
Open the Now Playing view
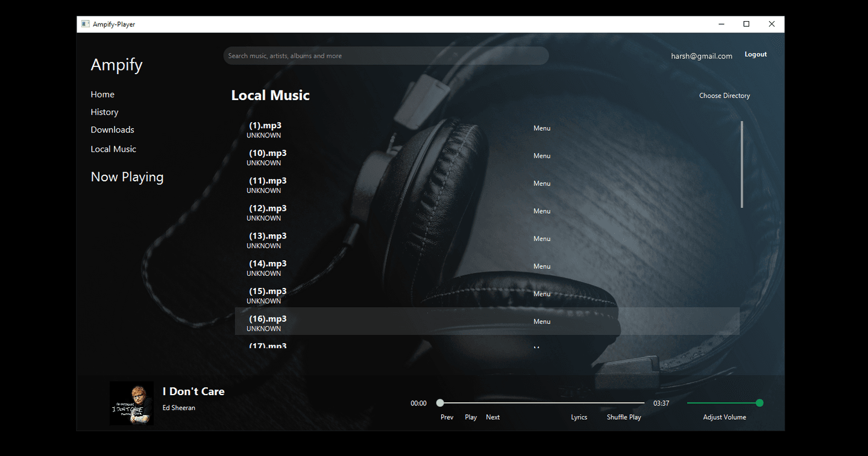click(127, 177)
